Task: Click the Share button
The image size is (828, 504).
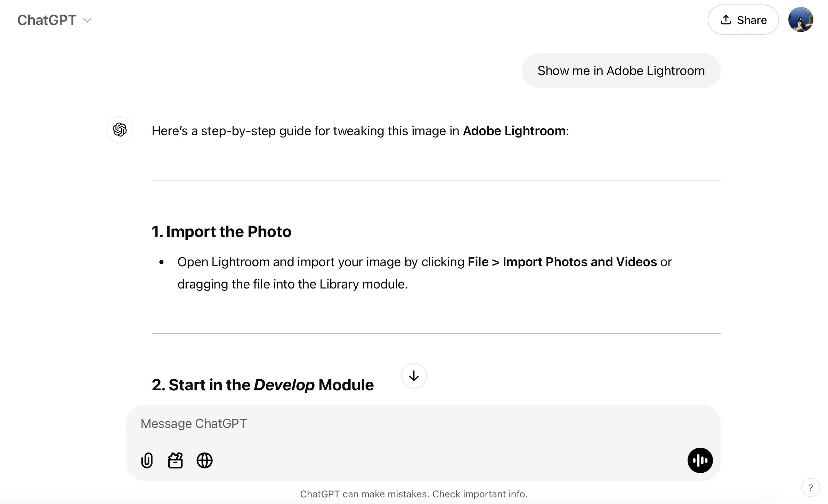Action: (x=743, y=20)
